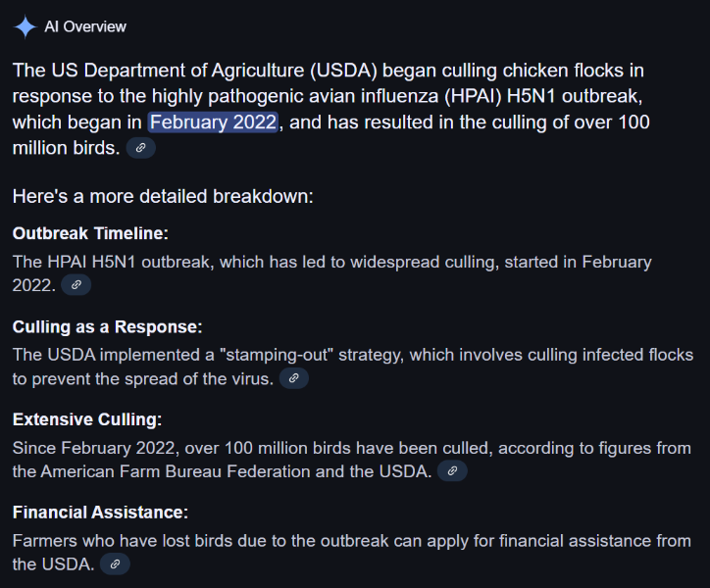Click the "Outbreak Timeline:" heading
Viewport: 710px width, 588px height.
90,233
